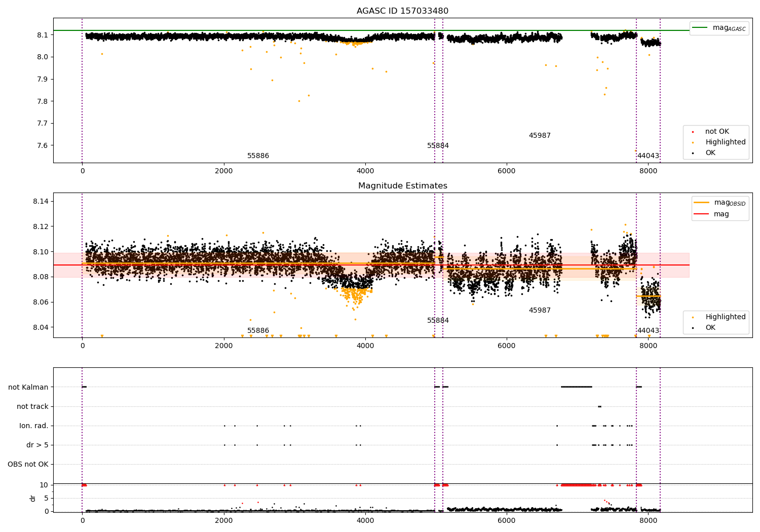Click the '8.1' y-axis tick in top plot
Viewport: 760px width, 532px height.
(43, 35)
